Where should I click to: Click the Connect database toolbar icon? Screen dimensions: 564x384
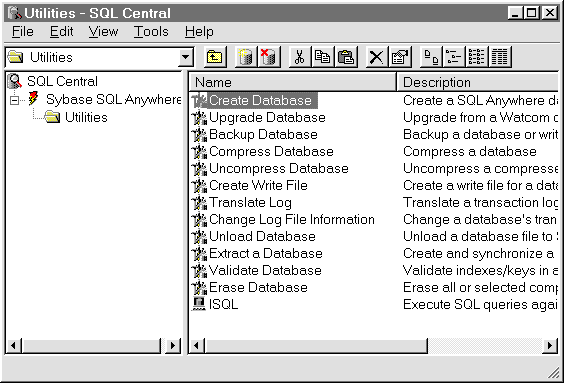click(x=246, y=57)
